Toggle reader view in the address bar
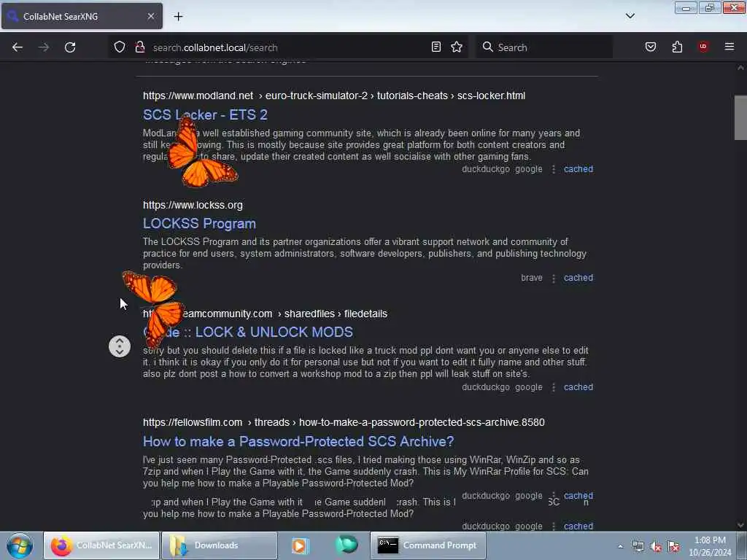Viewport: 747px width, 560px height. click(436, 47)
